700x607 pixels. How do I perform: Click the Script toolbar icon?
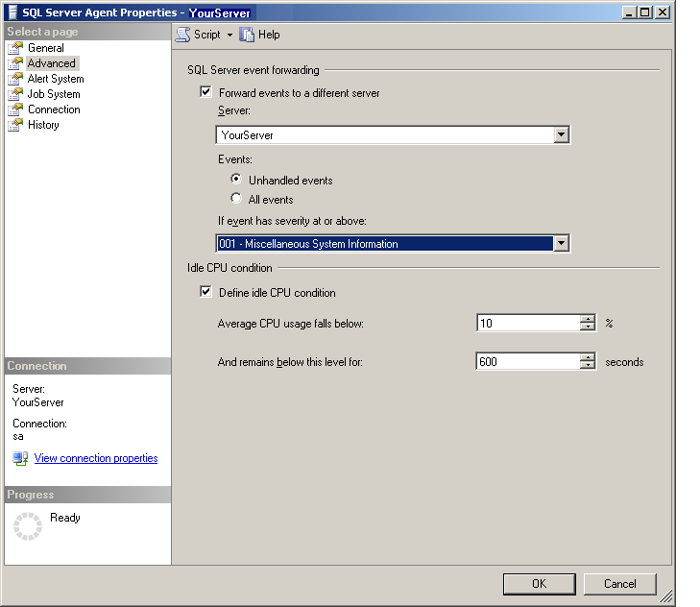(x=182, y=35)
